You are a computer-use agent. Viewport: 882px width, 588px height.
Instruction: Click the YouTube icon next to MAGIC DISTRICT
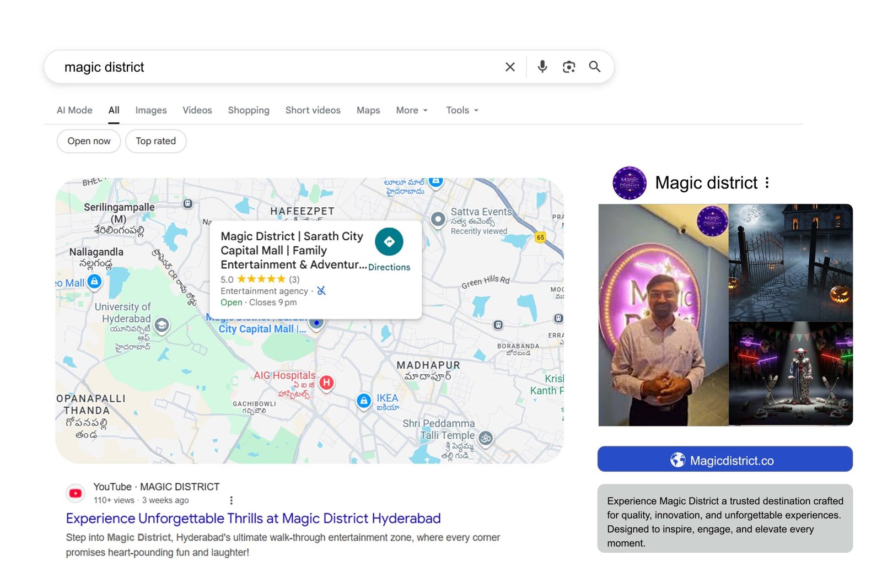pyautogui.click(x=76, y=493)
